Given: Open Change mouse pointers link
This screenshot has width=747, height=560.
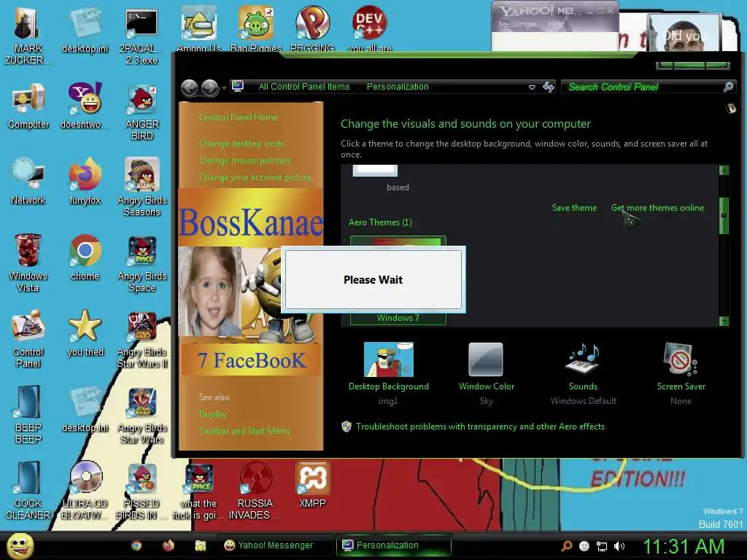Looking at the screenshot, I should pyautogui.click(x=245, y=160).
